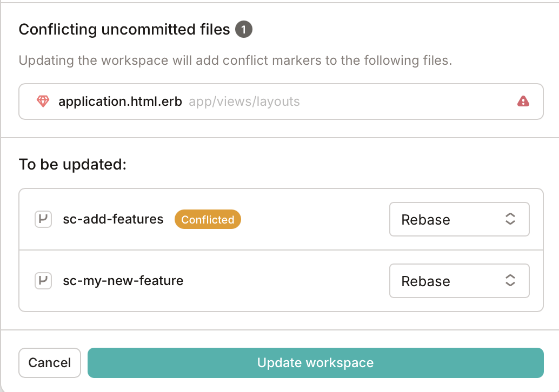
Task: Click the Cancel button
Action: point(49,363)
